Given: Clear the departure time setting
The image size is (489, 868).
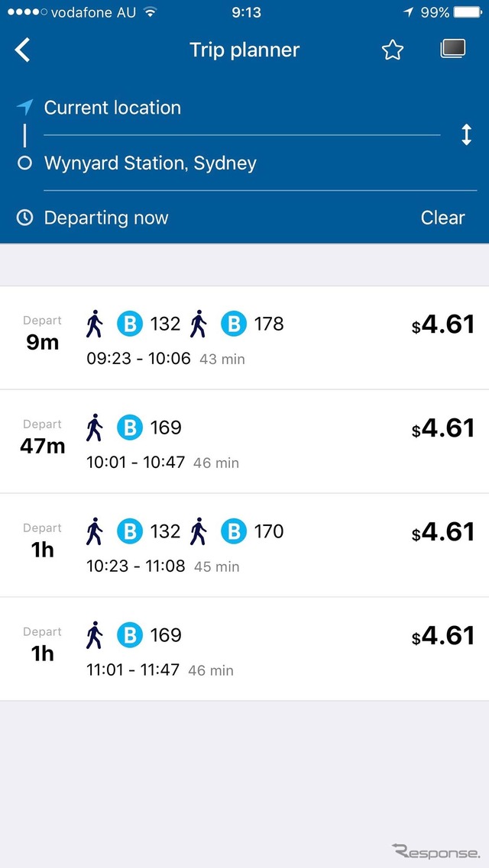Looking at the screenshot, I should click(442, 218).
